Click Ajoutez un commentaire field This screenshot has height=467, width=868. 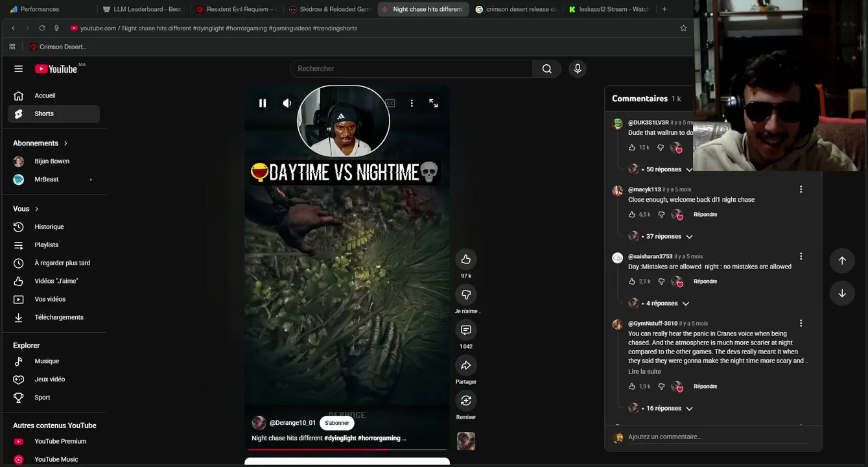coord(718,437)
